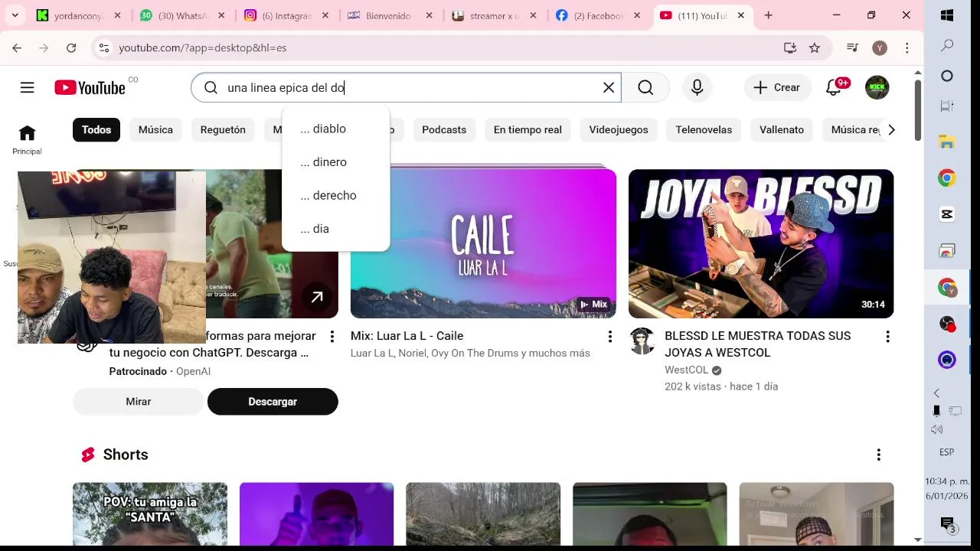
Task: Open Caile Luar La L mix thumbnail
Action: (x=483, y=243)
